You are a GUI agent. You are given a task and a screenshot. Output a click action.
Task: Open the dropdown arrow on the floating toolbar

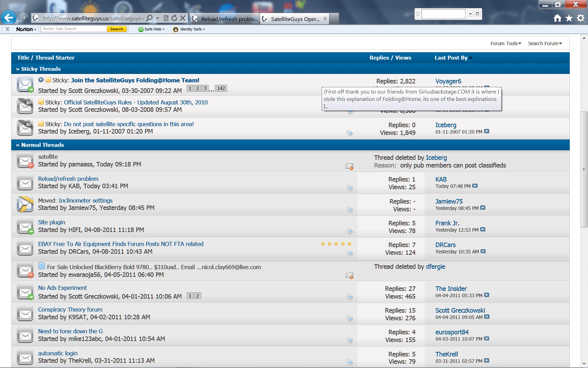click(470, 14)
